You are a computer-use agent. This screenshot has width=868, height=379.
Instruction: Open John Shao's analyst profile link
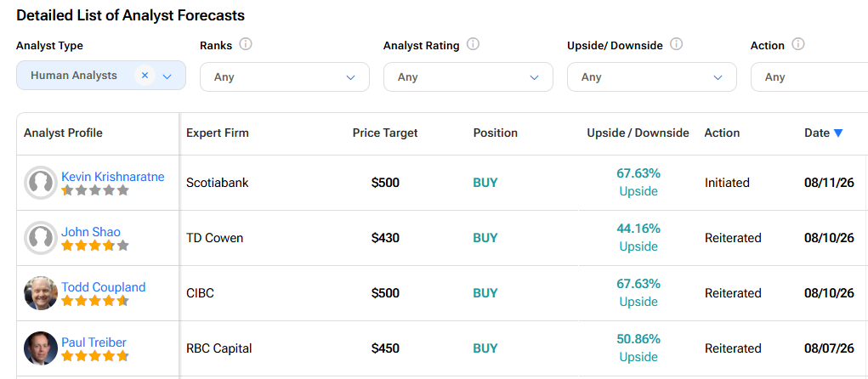point(91,232)
